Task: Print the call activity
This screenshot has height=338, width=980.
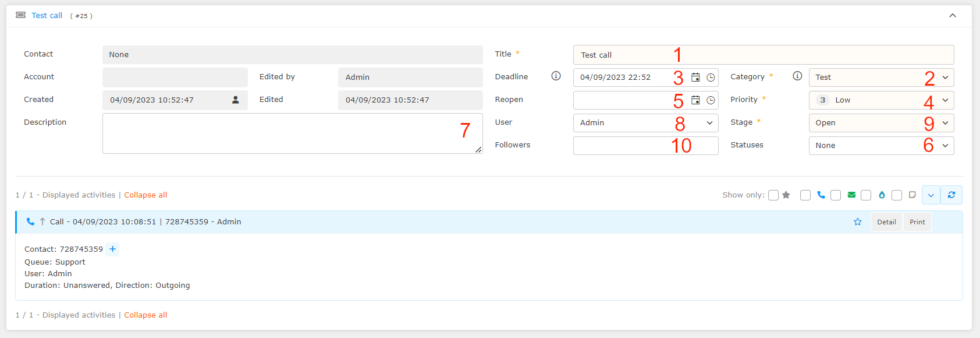Action: (917, 222)
